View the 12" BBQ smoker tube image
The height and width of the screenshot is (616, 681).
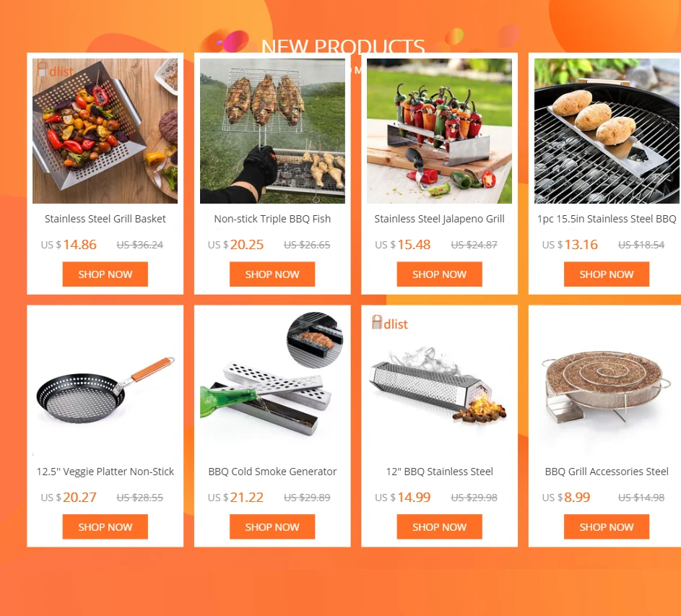[440, 383]
